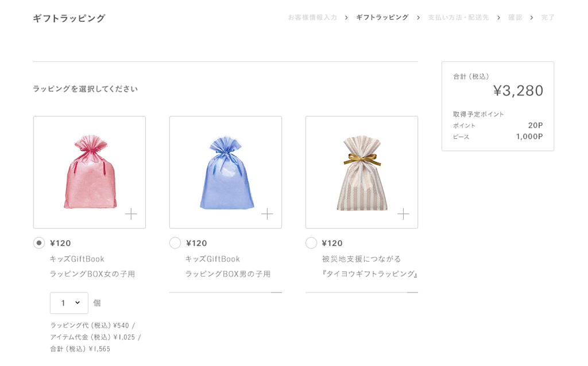Click chevron after ギフトラッピング breadcrumb step
Viewport: 588px width, 366px height.
(419, 18)
